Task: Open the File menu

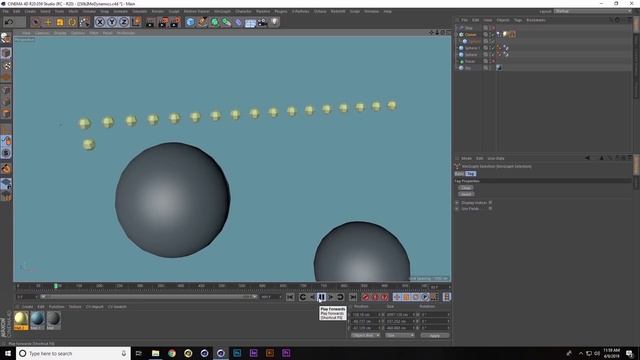Action: pos(6,11)
